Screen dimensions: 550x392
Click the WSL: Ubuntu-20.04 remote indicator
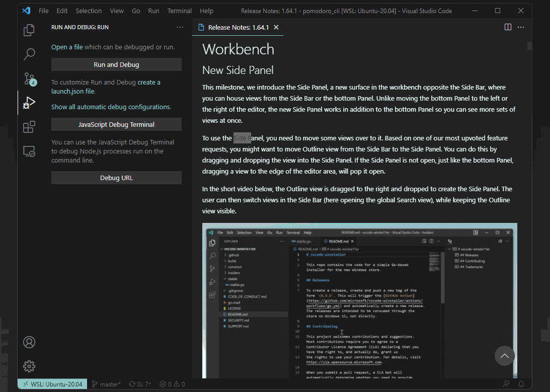click(x=52, y=383)
